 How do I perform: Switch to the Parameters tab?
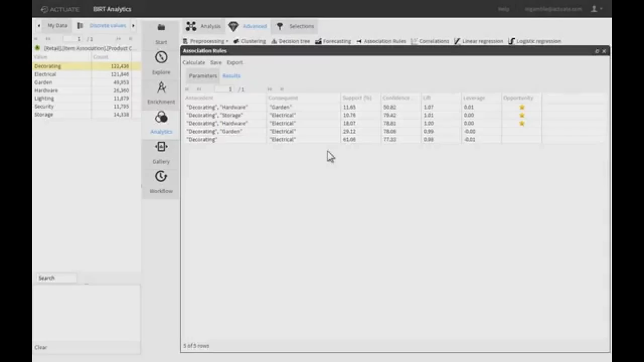click(x=203, y=75)
